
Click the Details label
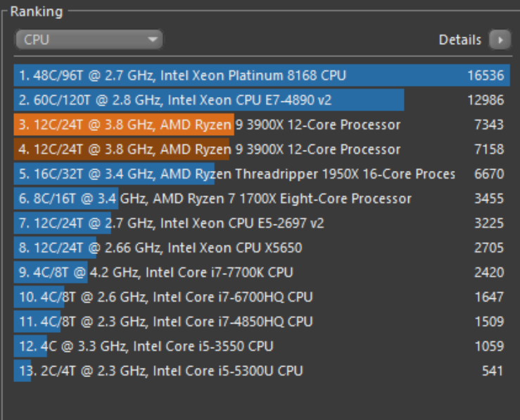(460, 40)
